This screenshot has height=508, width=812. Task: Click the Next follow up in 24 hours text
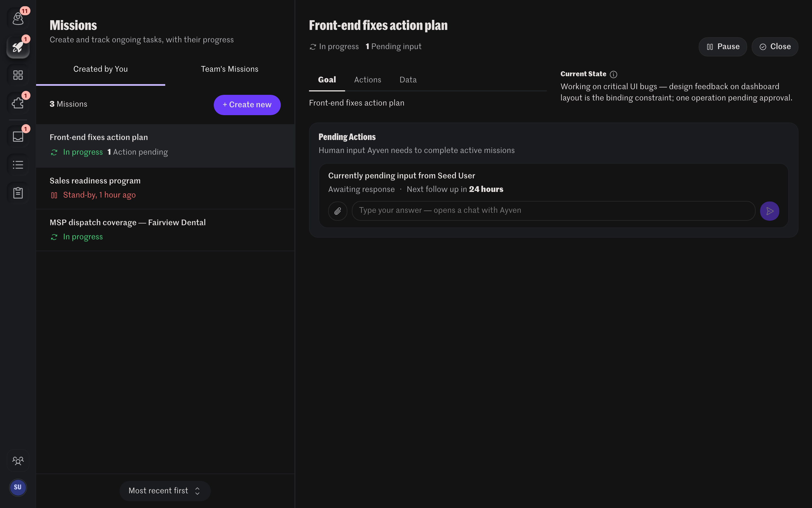point(455,189)
